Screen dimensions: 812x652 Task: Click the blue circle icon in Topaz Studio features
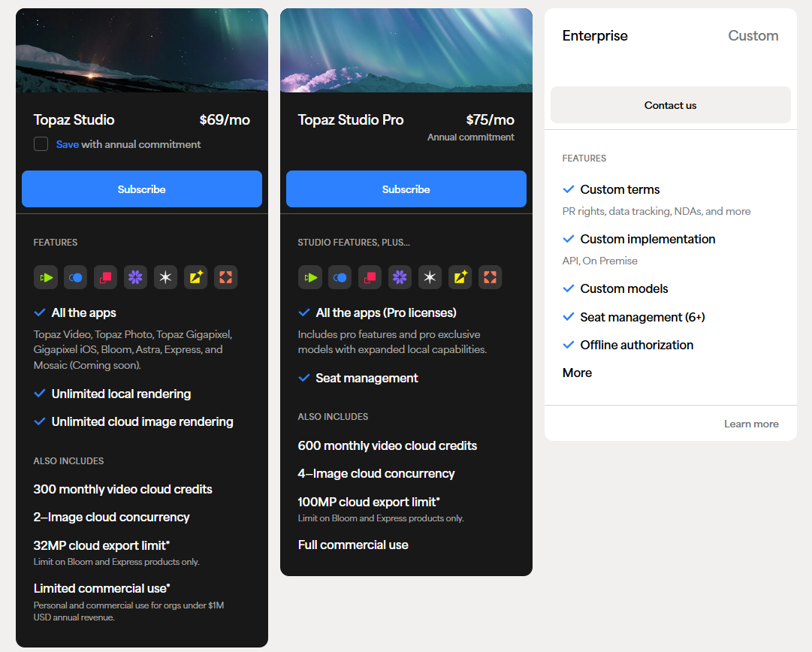(76, 277)
